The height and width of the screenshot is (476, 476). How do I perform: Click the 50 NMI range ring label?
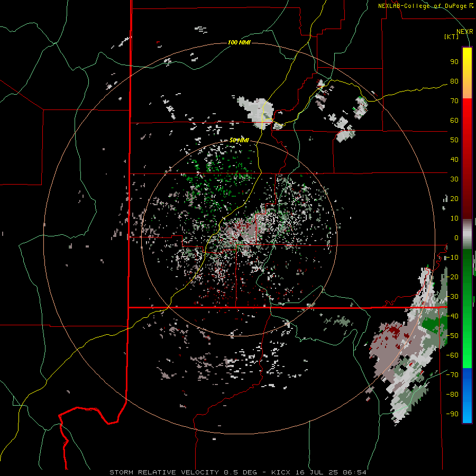tap(239, 140)
